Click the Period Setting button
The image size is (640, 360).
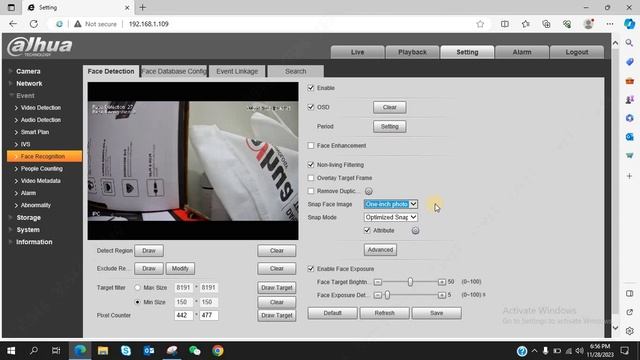coord(389,127)
